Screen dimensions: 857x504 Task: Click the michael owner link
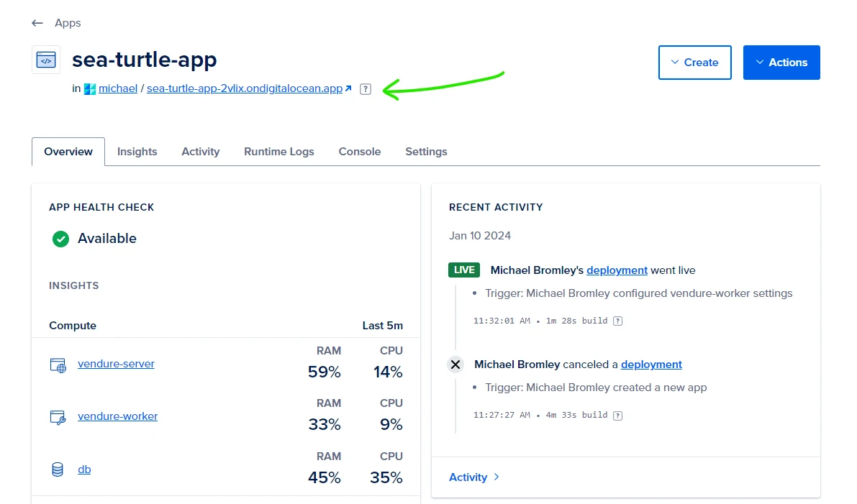click(117, 88)
